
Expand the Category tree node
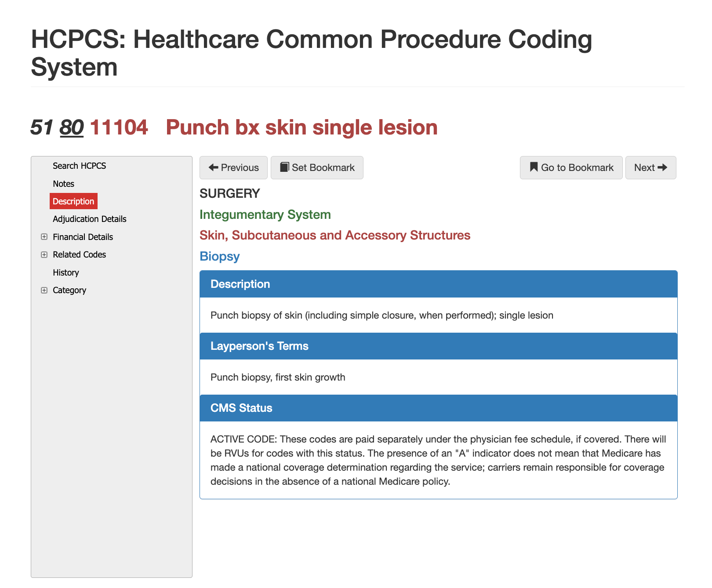[44, 290]
